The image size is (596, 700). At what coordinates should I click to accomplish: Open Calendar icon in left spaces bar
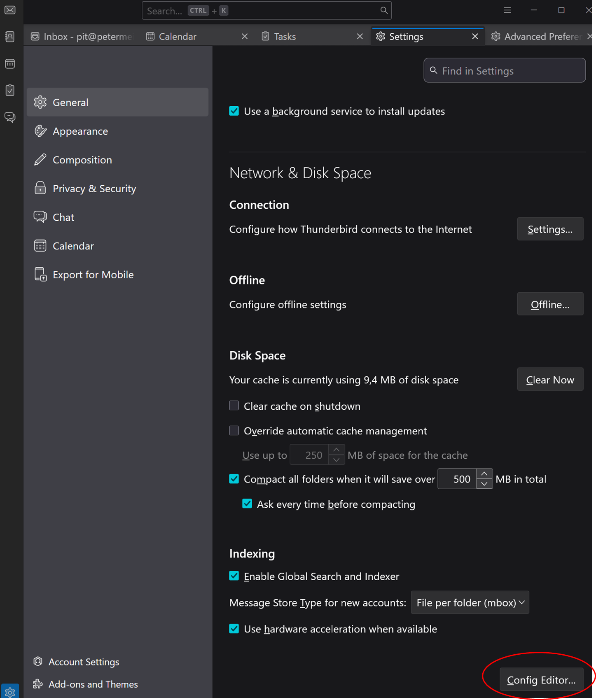point(10,64)
